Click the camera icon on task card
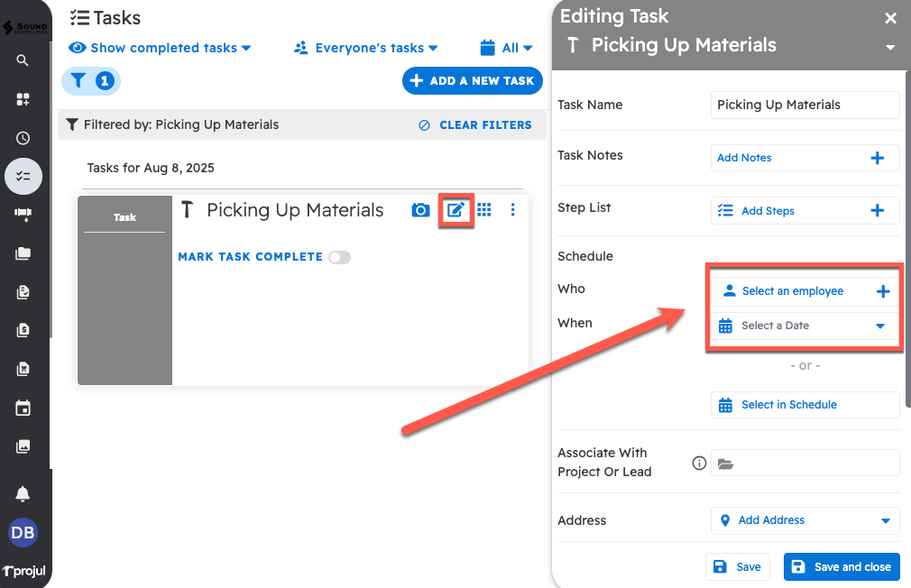This screenshot has width=911, height=588. click(420, 210)
